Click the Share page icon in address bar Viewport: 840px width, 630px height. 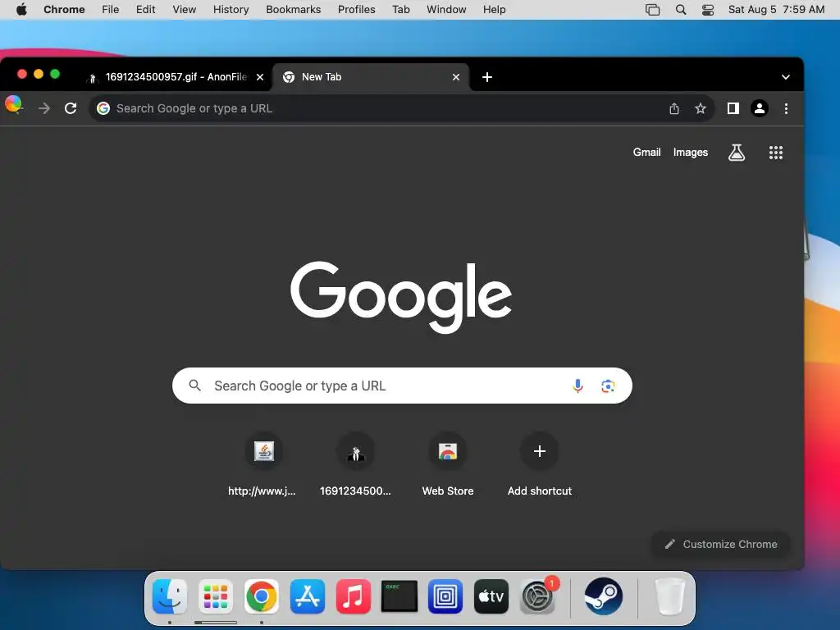[674, 109]
